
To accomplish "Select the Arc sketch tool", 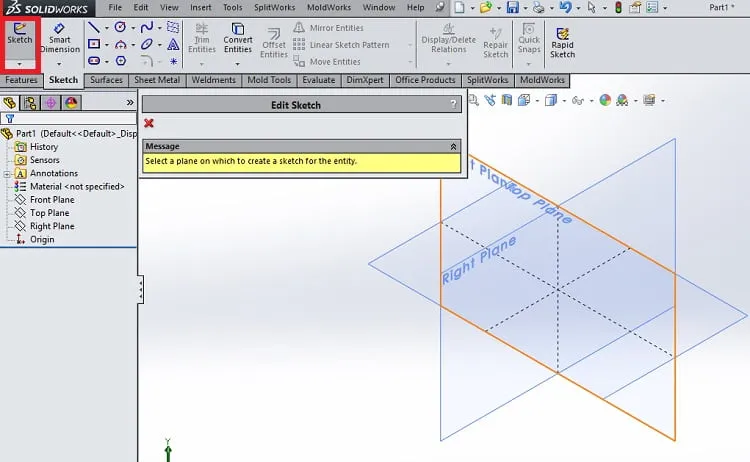I will (121, 44).
